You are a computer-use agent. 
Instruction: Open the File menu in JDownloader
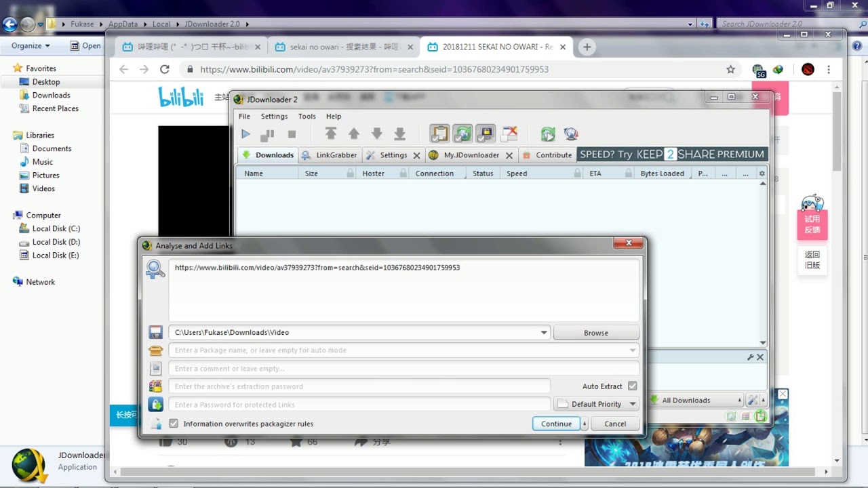[244, 116]
